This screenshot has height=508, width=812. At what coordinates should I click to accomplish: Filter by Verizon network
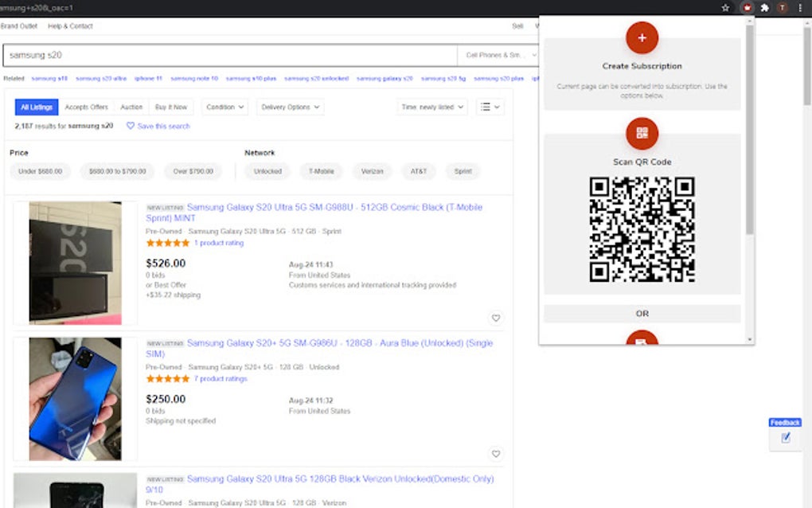[x=373, y=171]
